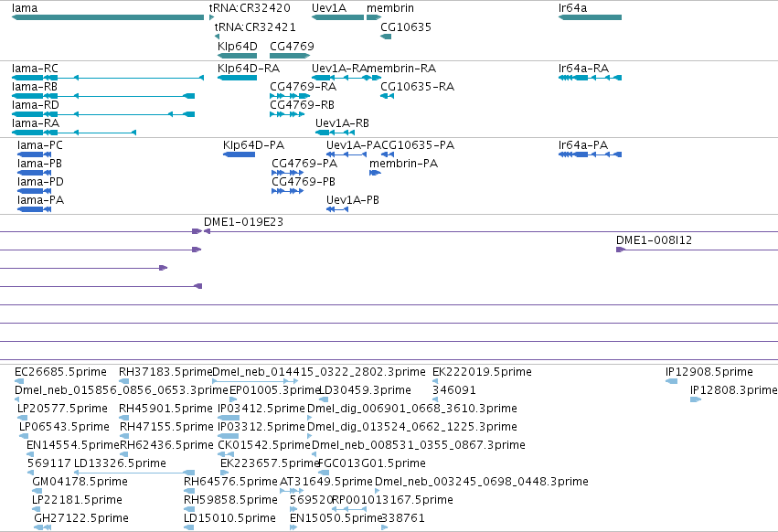Click EST Dmel_neb_015856_0856_0653.3prime
The image size is (778, 532).
coord(121,390)
